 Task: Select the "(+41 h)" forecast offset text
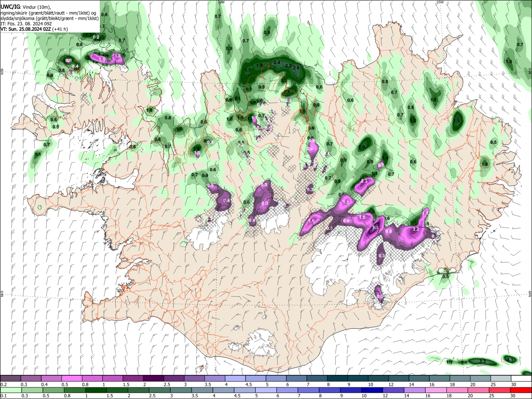(x=60, y=29)
